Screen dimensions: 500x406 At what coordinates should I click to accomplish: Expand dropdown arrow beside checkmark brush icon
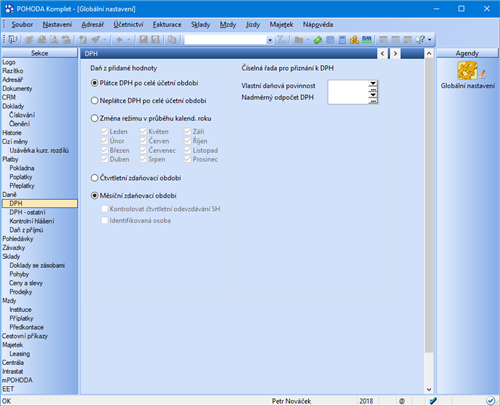(104, 40)
